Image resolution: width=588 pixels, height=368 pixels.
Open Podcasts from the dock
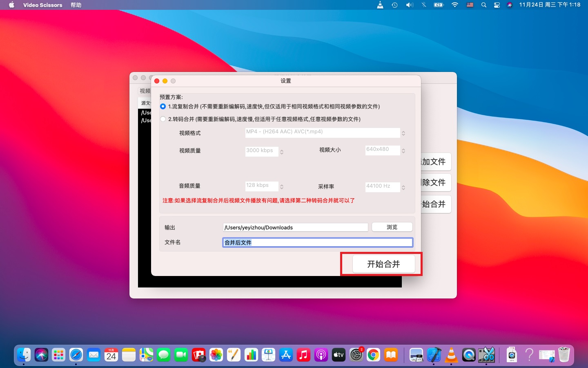click(321, 355)
